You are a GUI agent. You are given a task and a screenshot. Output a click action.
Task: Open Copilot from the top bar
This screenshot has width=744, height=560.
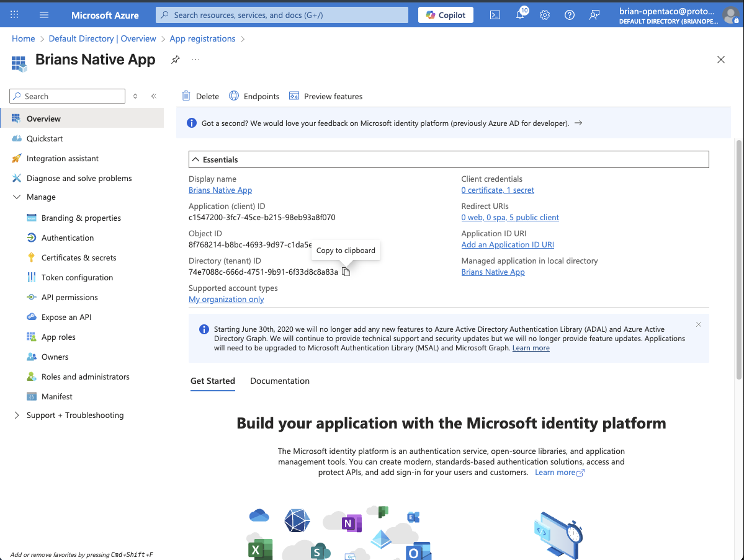(x=446, y=14)
